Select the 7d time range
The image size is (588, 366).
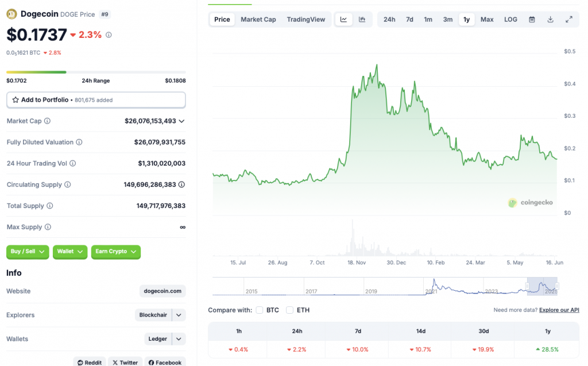(x=409, y=20)
